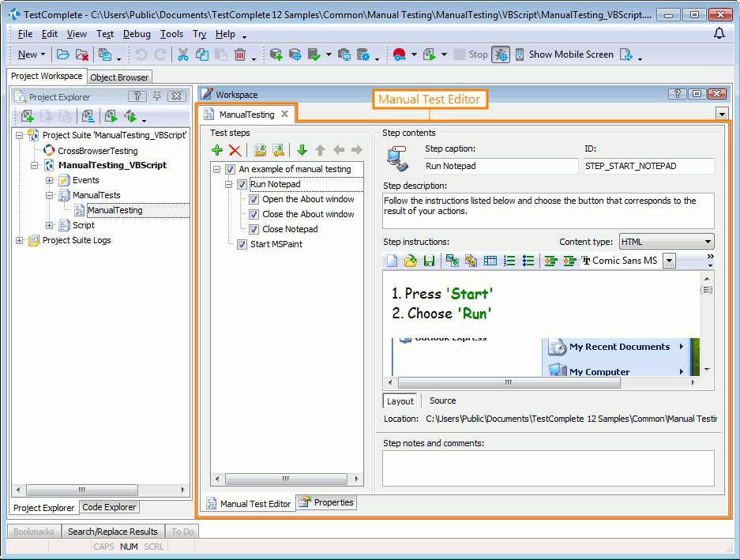This screenshot has width=740, height=560.
Task: Move step up with the up arrow
Action: click(x=320, y=150)
